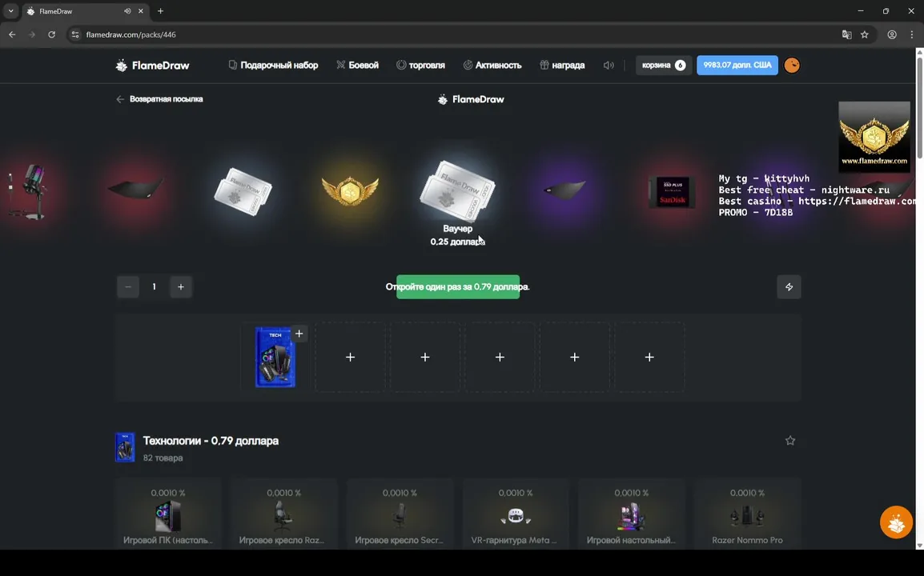Mute site sound with speaker icon
The image size is (924, 576).
[x=609, y=66]
